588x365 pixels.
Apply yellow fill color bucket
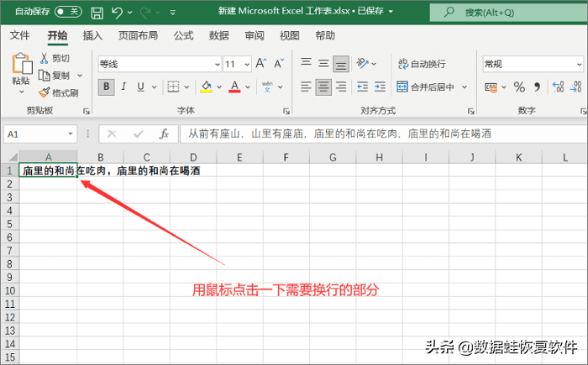(206, 87)
